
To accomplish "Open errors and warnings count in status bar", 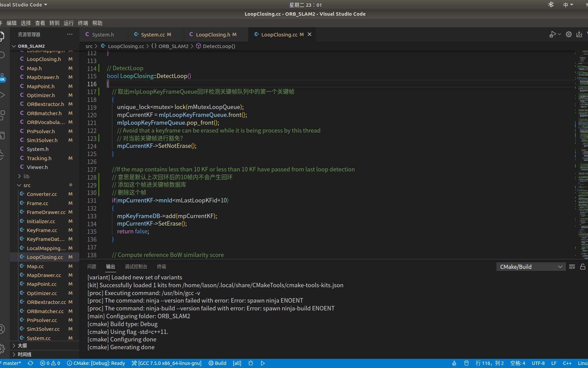I will click(x=50, y=363).
